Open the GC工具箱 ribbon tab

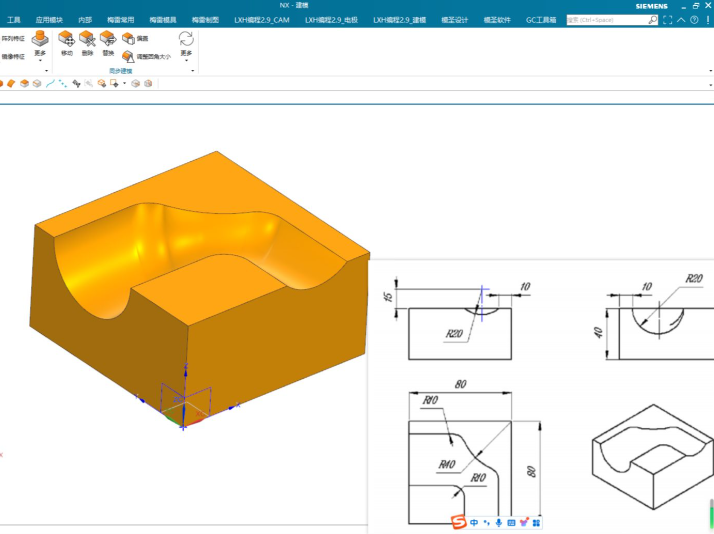click(541, 20)
